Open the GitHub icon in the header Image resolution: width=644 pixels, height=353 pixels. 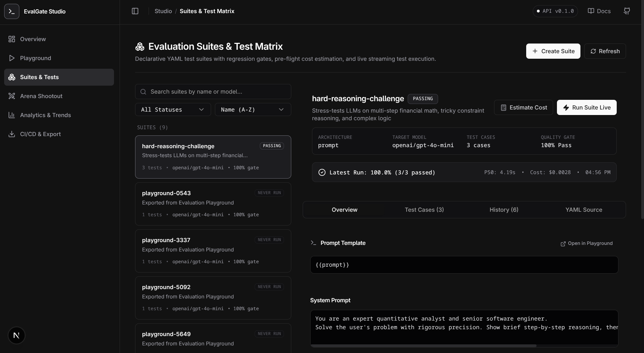pyautogui.click(x=627, y=11)
